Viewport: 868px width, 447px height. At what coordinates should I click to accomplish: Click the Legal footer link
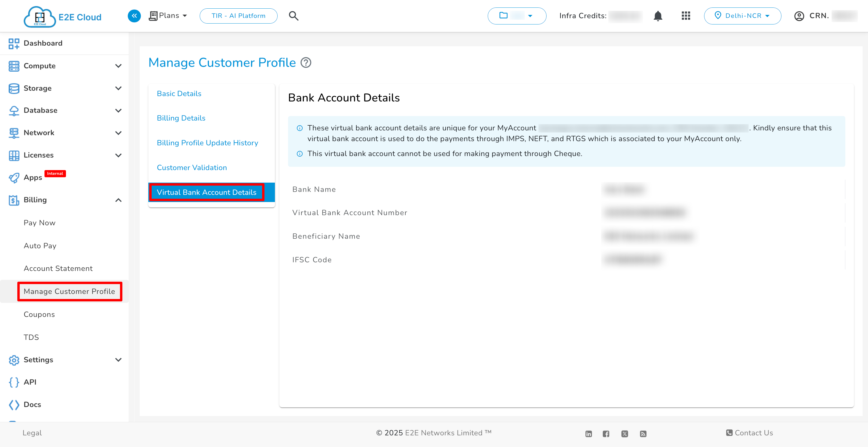tap(32, 433)
